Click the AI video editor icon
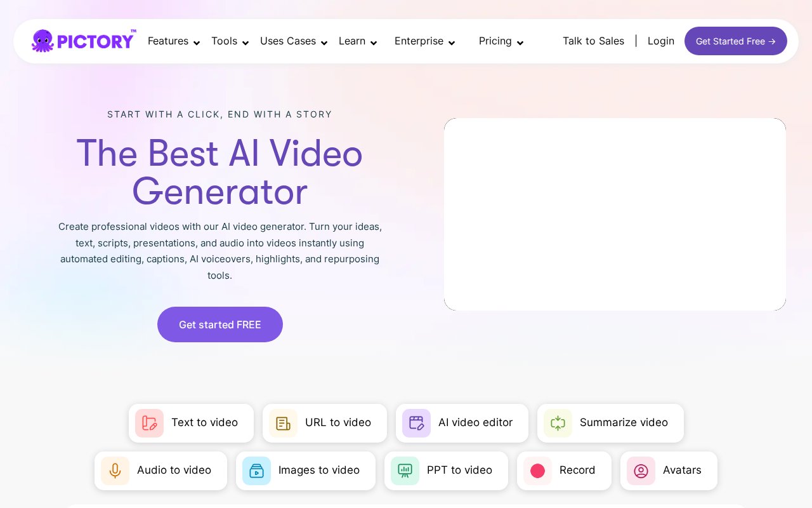This screenshot has width=812, height=508. (x=417, y=423)
